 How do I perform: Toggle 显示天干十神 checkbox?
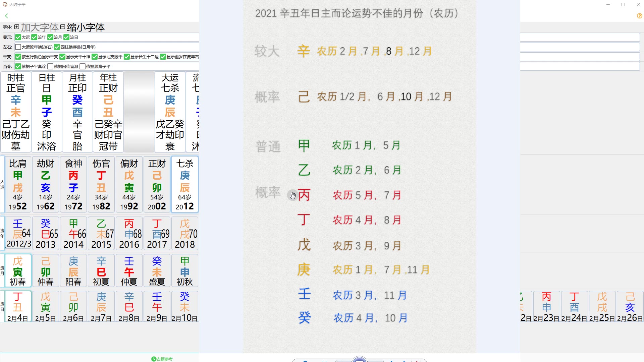(x=62, y=57)
